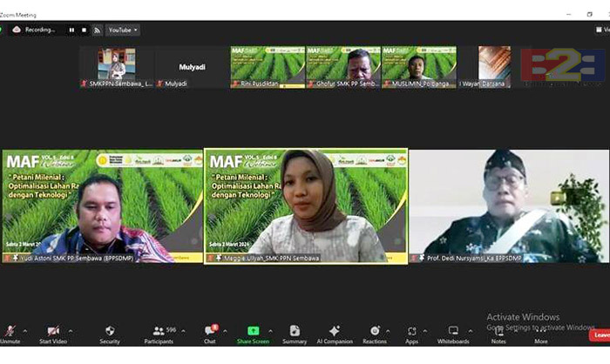This screenshot has width=610, height=364.
Task: Click the red Leave button
Action: click(x=600, y=335)
